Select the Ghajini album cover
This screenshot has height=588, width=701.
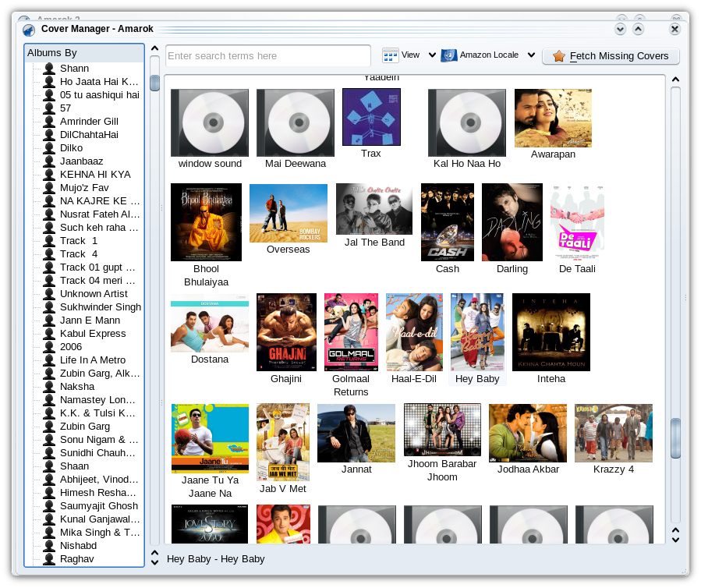tap(286, 332)
